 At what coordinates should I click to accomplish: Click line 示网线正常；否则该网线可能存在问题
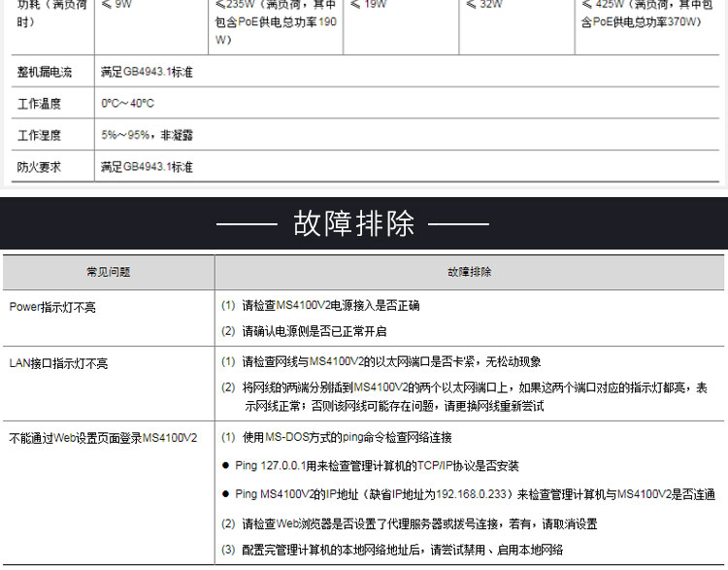394,406
